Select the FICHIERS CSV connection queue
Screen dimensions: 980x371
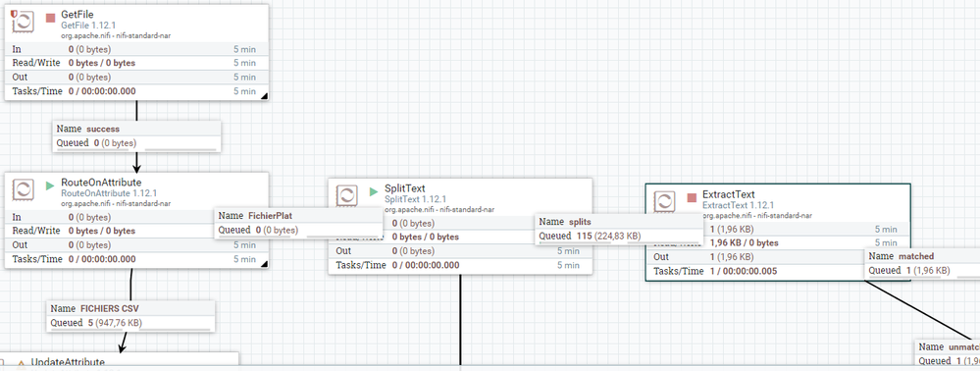click(x=130, y=316)
